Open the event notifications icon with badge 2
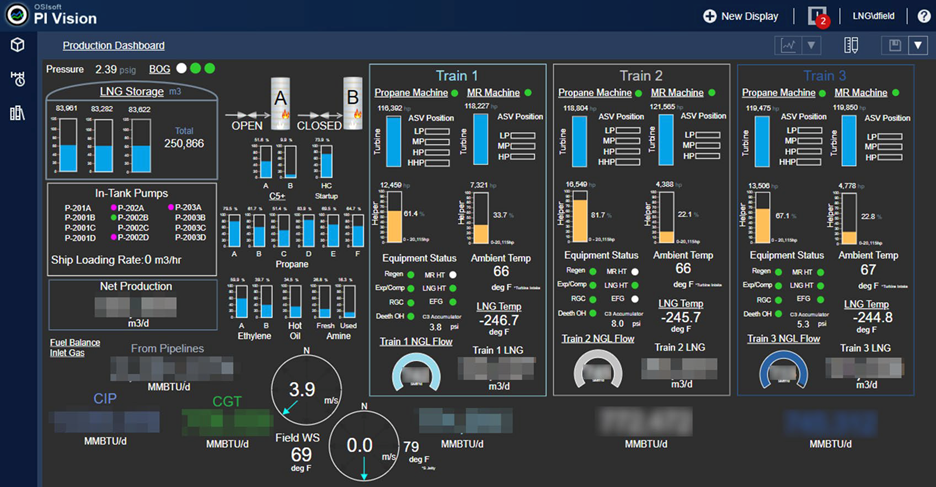Viewport: 936px width, 487px height. (817, 16)
